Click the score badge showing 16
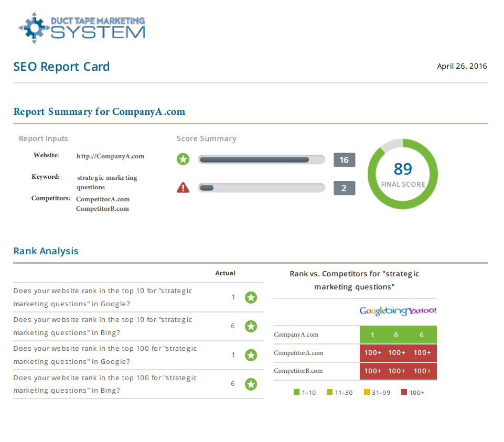 tap(344, 160)
